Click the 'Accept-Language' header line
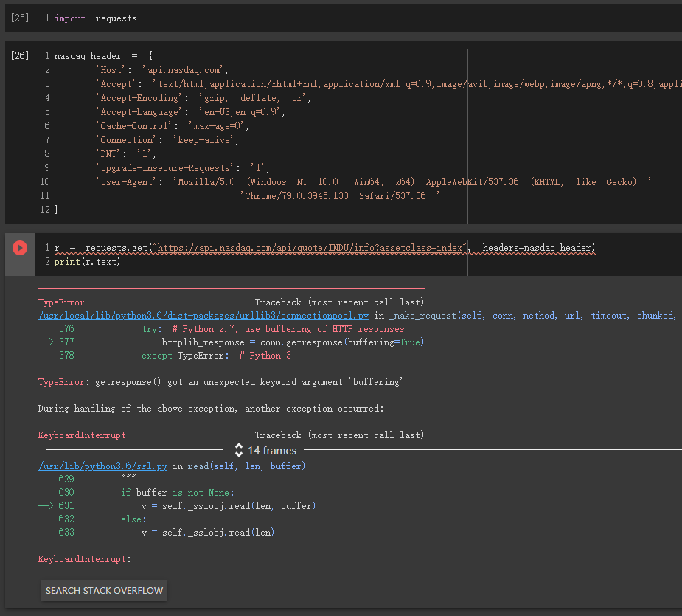682x616 pixels. point(190,112)
